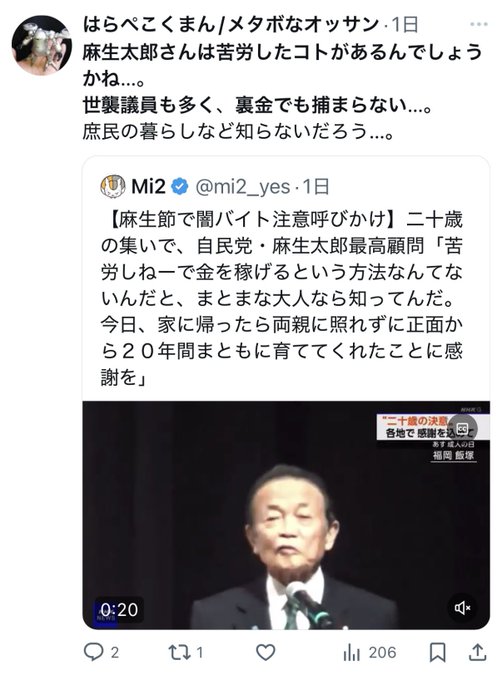Play the embedded 麻生太郎 video

(286, 515)
